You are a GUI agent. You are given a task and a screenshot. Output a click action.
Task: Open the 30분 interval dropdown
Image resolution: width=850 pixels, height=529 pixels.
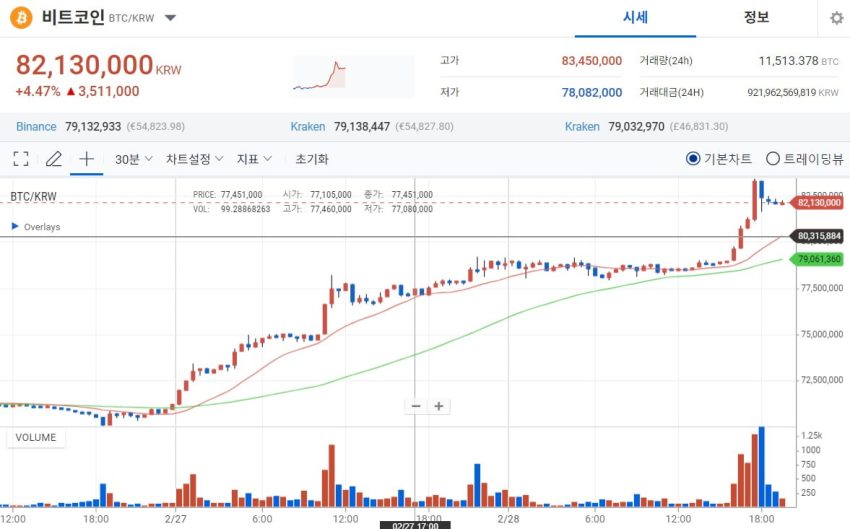tap(133, 159)
